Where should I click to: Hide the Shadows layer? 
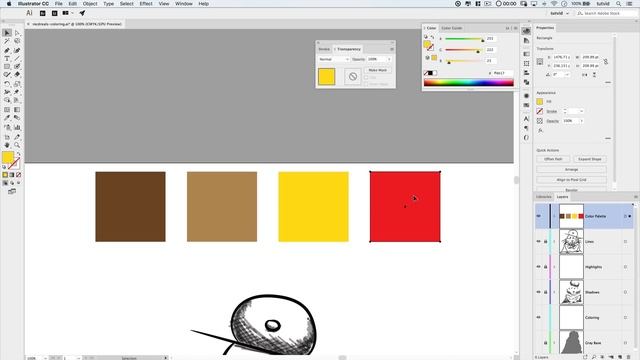click(x=538, y=292)
